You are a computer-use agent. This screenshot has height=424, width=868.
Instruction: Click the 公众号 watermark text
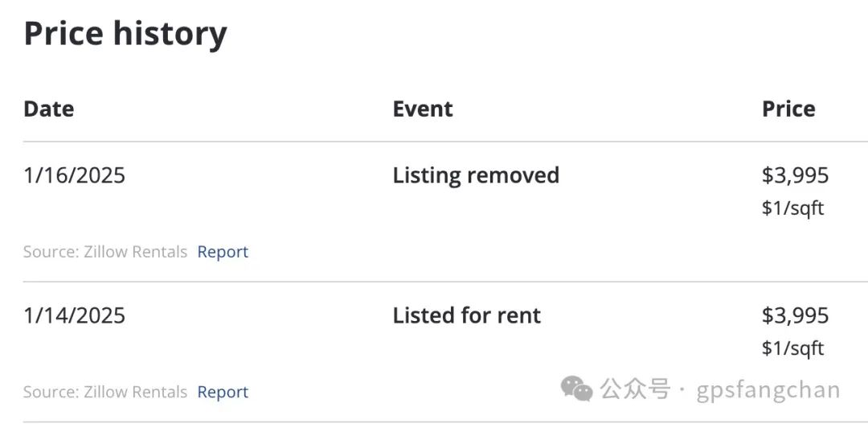[x=636, y=389]
